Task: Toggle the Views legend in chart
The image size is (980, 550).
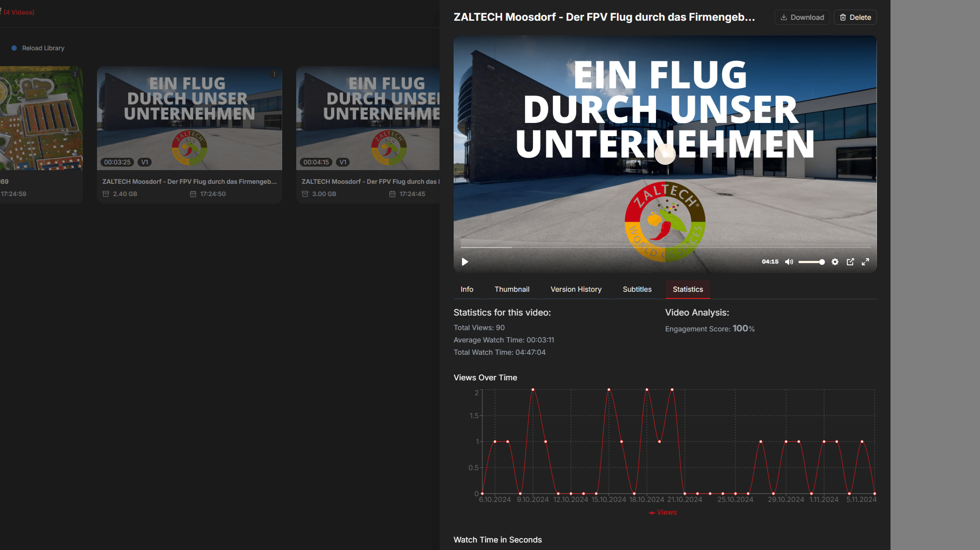Action: pos(663,512)
